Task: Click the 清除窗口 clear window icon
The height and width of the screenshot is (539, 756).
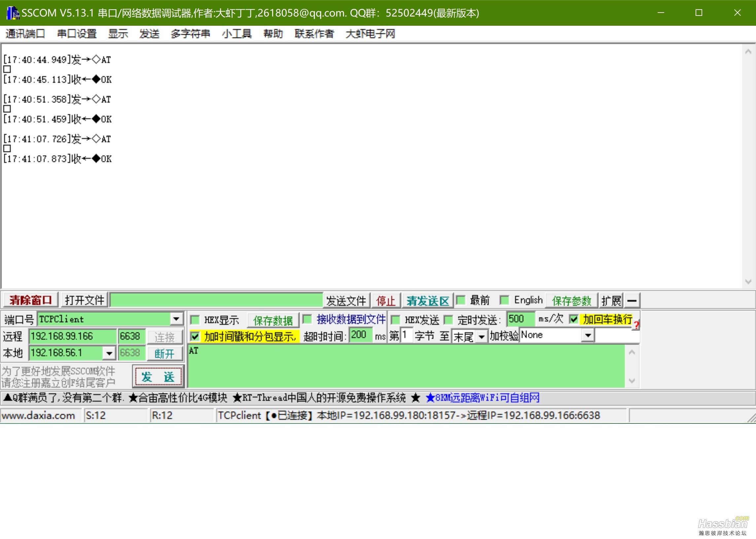Action: (31, 301)
